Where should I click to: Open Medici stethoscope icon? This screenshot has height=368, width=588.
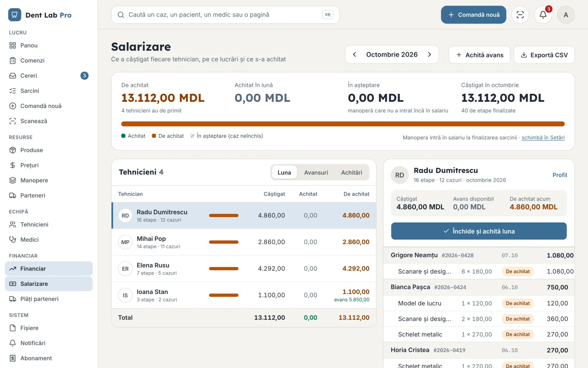[x=12, y=240]
